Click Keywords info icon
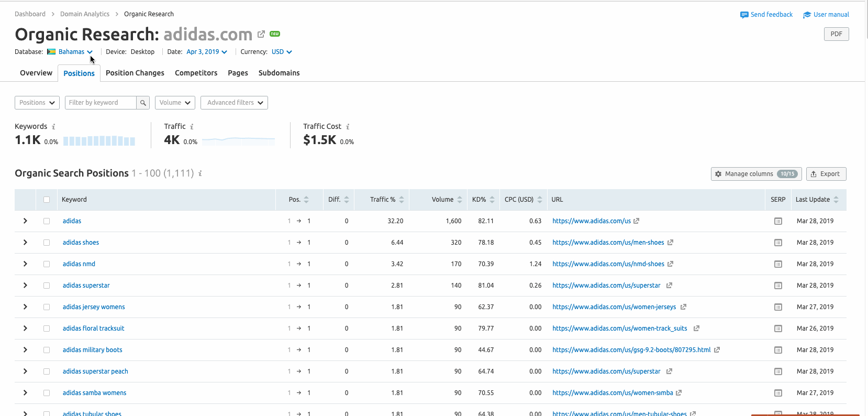This screenshot has height=416, width=868. pos(53,127)
